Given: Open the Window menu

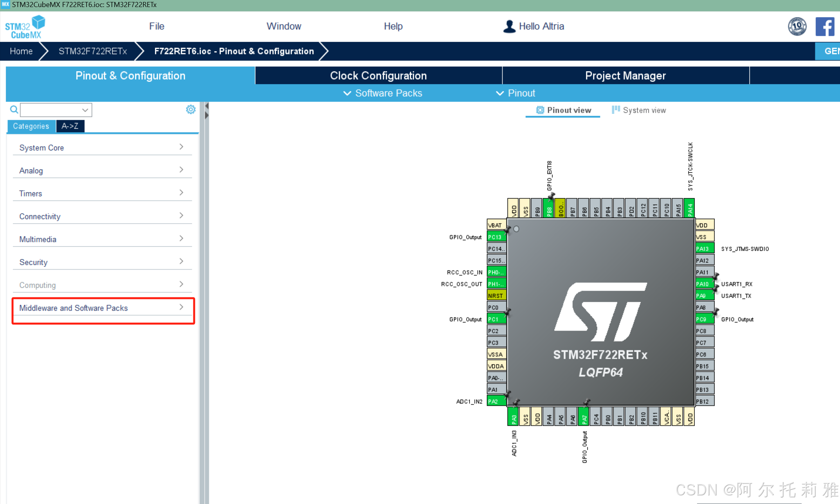Looking at the screenshot, I should (284, 26).
